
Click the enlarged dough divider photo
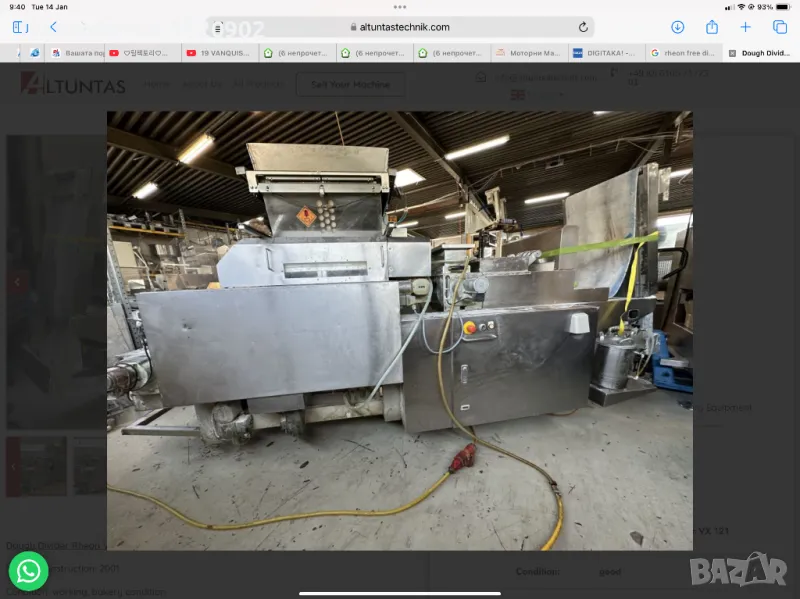click(399, 330)
